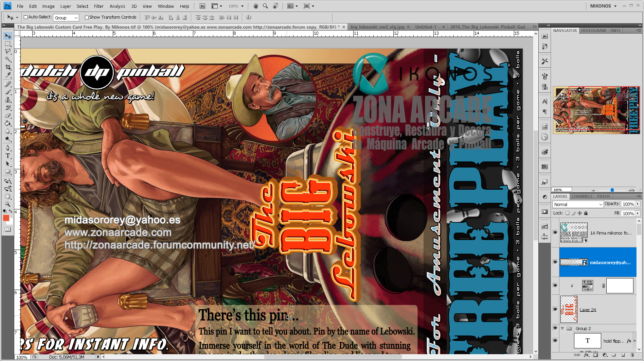Screen dimensions: 644x361
Task: Switch to Untitled-1 document tab
Action: (x=426, y=27)
